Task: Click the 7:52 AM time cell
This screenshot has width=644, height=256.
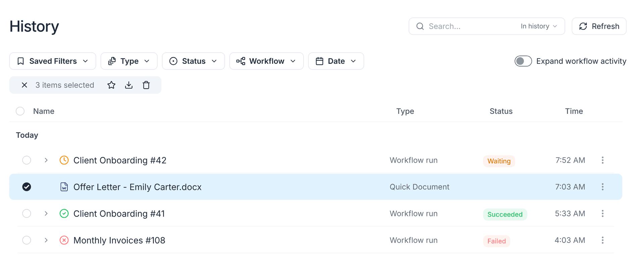Action: pyautogui.click(x=570, y=160)
